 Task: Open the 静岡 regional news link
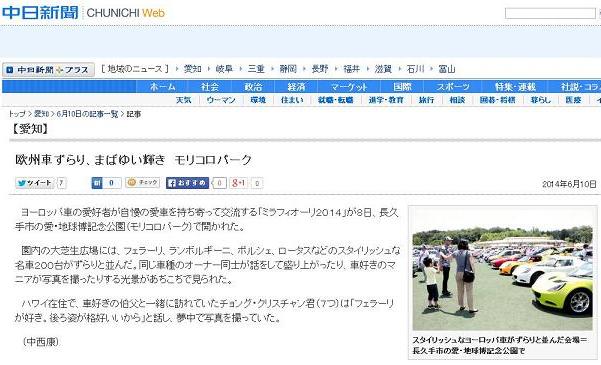[288, 69]
